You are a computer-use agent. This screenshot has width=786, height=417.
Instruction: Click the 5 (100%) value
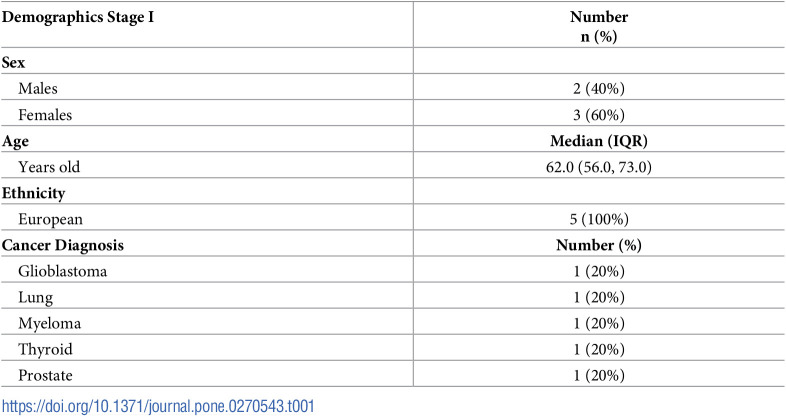click(599, 219)
